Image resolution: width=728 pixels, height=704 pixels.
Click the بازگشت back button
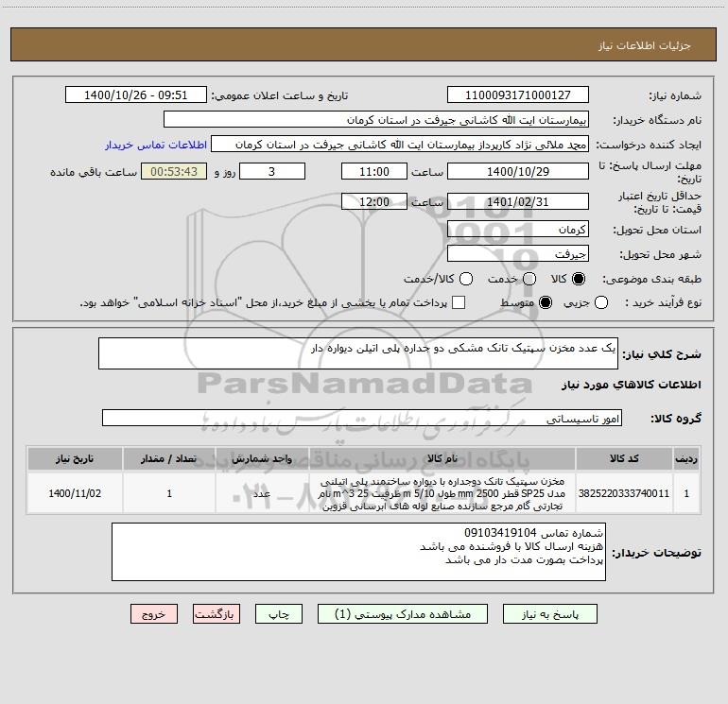coord(217,614)
